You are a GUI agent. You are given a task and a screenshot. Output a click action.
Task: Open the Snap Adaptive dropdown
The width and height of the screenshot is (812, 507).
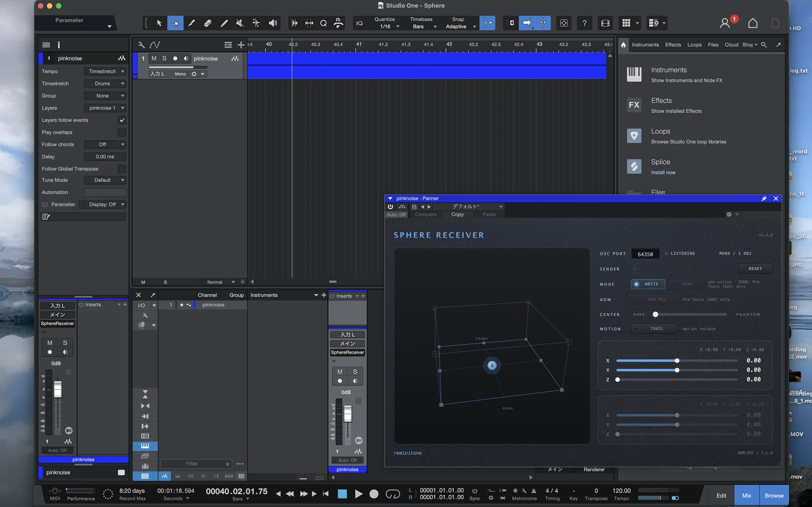coord(460,27)
